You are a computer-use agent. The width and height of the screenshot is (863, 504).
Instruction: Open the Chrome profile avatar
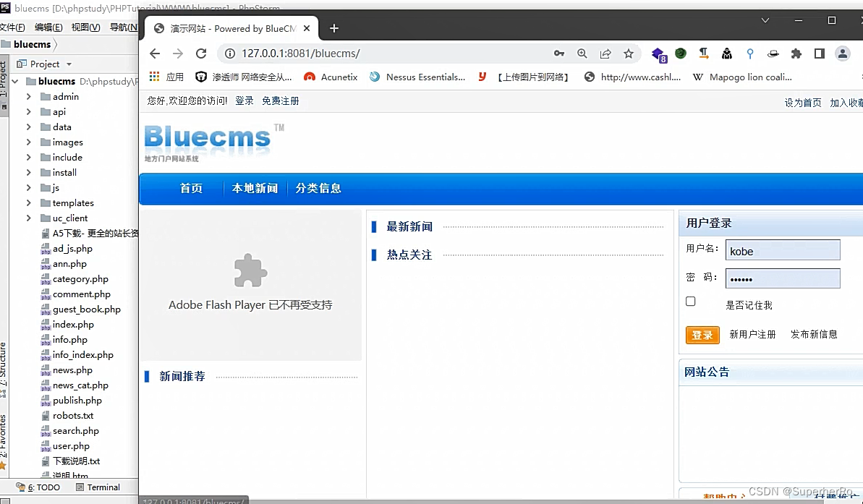843,54
